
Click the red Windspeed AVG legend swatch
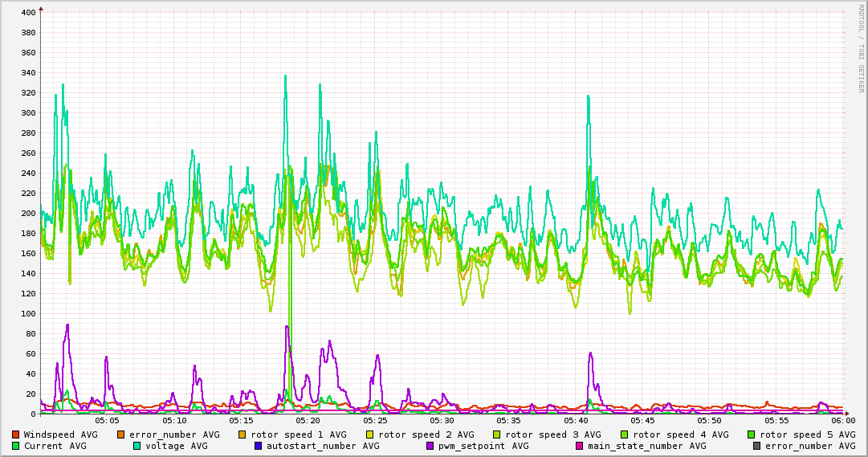15,435
